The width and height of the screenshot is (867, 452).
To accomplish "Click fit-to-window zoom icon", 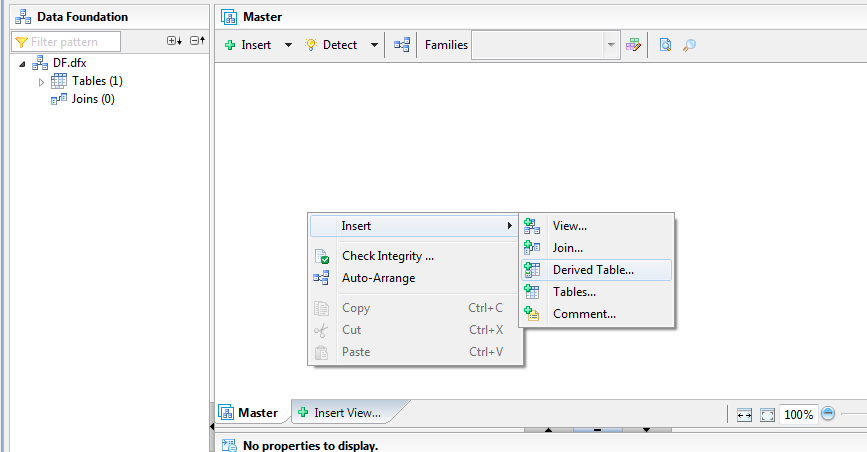I will (x=767, y=414).
